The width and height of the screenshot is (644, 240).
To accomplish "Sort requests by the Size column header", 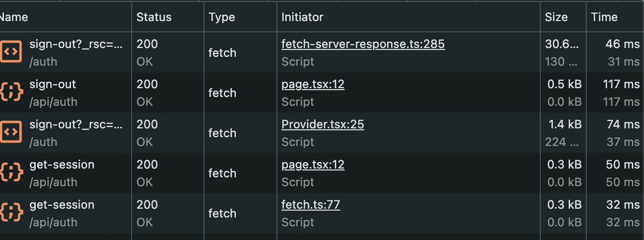I will pyautogui.click(x=556, y=17).
